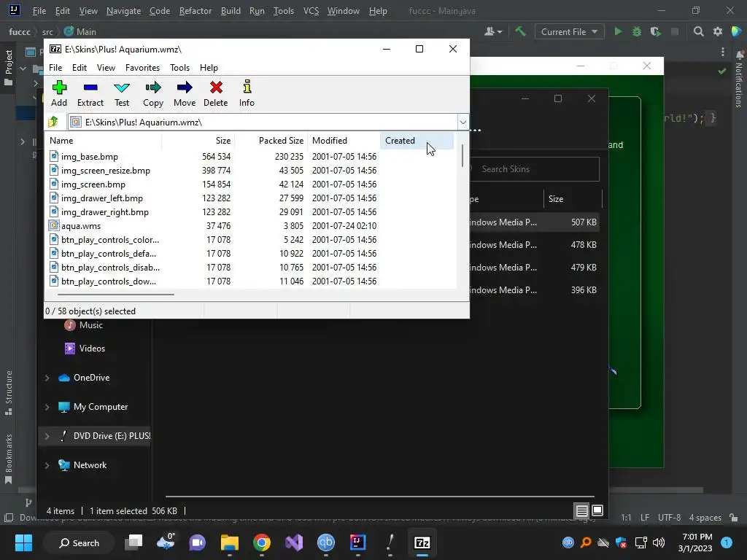Expand the OneDrive tree node

point(47,378)
